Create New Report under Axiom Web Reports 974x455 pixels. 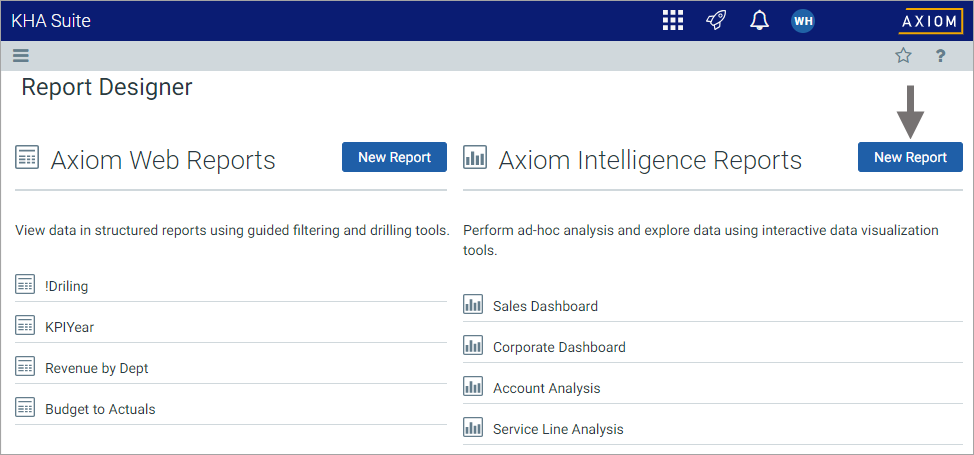tap(394, 157)
